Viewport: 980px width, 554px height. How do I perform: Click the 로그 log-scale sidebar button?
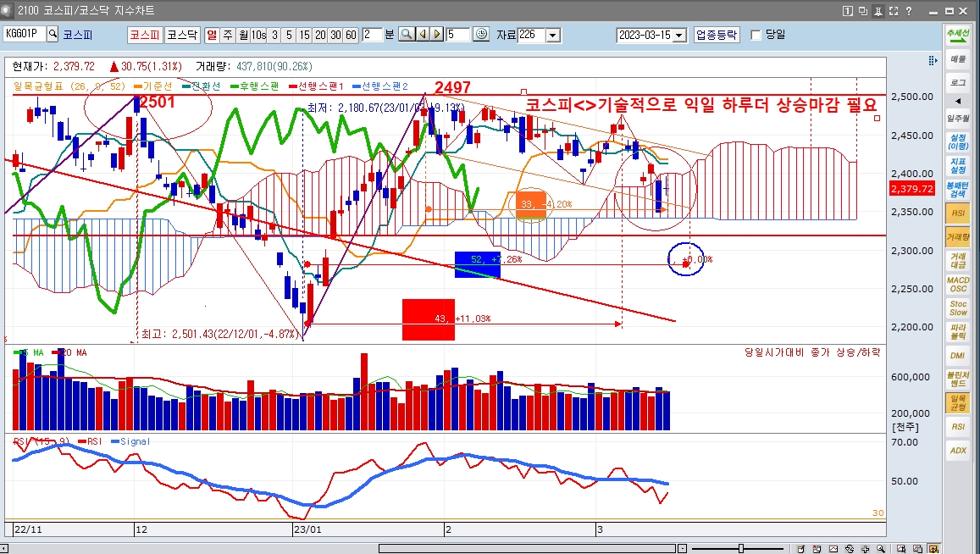[x=957, y=82]
